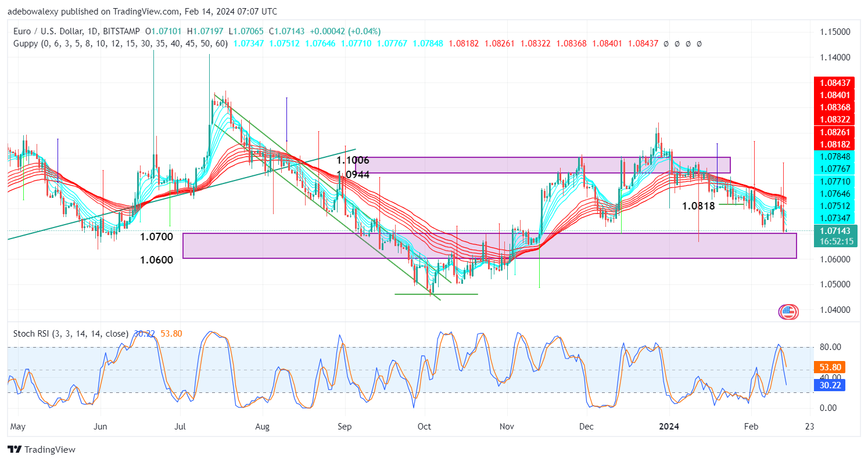This screenshot has height=462, width=868.
Task: Click the Dec label on time axis
Action: tap(587, 427)
